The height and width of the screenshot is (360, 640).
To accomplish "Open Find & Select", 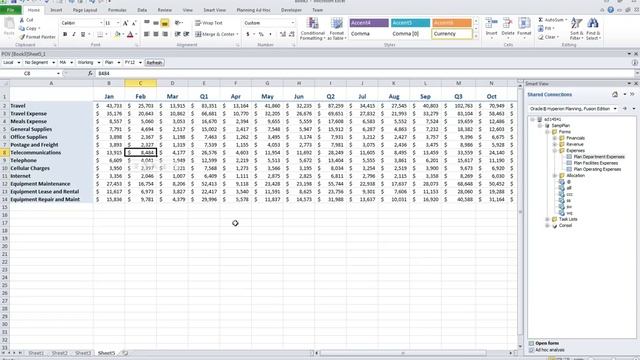I will (x=593, y=29).
